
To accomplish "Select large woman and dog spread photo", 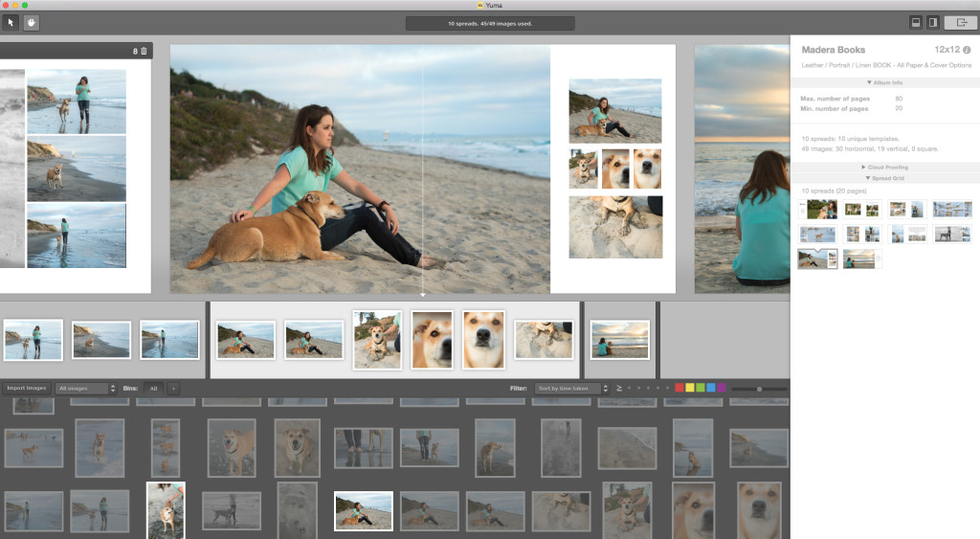I will point(360,168).
